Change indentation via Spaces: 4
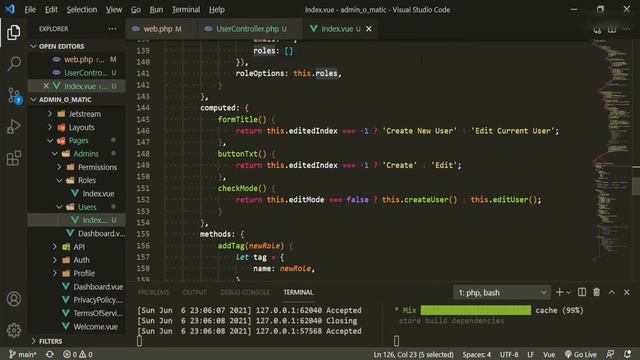Viewport: 640px width, 360px height. (477, 354)
